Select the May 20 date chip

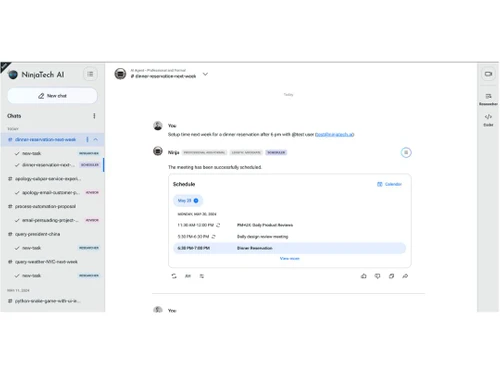[x=188, y=201]
